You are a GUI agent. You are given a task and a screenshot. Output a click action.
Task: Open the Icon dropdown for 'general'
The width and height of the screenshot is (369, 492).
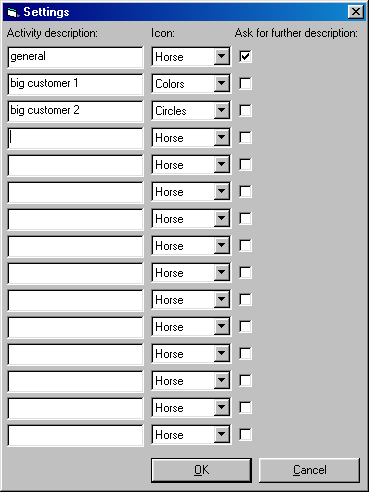222,56
